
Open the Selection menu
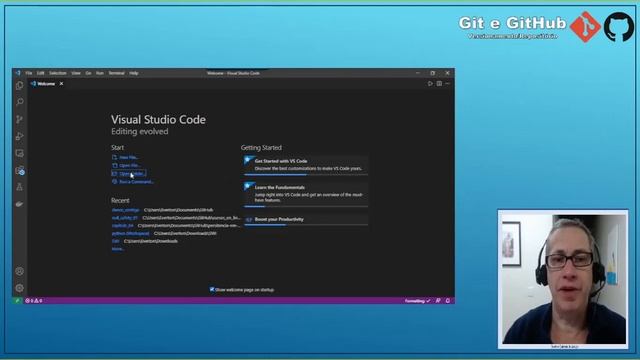click(58, 73)
